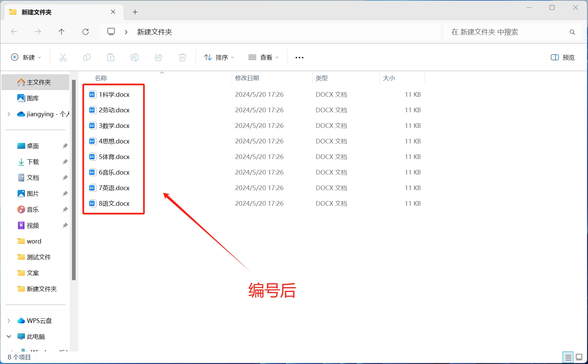Click the up-one-level arrow icon
This screenshot has height=364, width=588.
(62, 31)
